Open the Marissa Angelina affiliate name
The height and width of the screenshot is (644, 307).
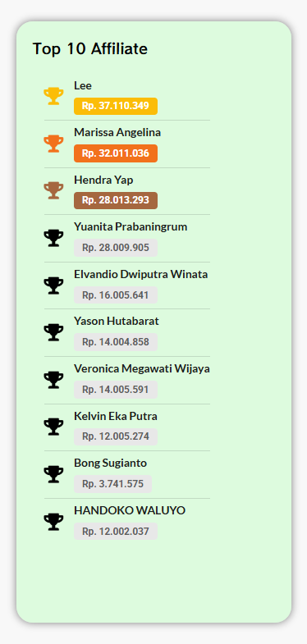coord(117,133)
